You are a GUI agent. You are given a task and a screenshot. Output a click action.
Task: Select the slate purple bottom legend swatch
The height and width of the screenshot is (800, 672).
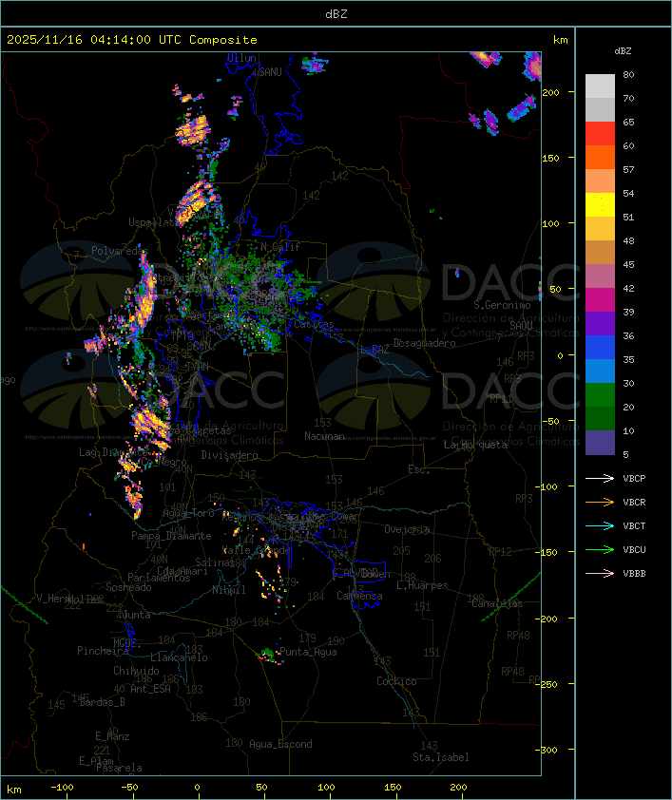point(600,443)
